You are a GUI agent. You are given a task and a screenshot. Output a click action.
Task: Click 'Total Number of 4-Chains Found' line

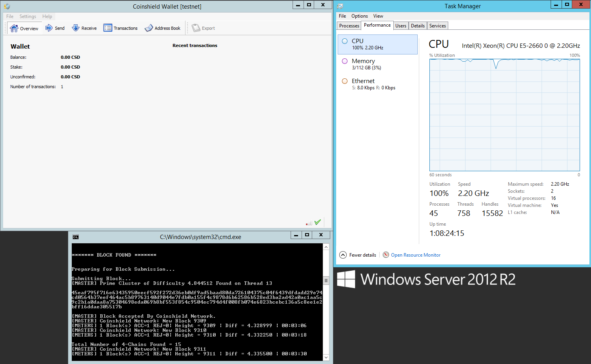point(126,344)
